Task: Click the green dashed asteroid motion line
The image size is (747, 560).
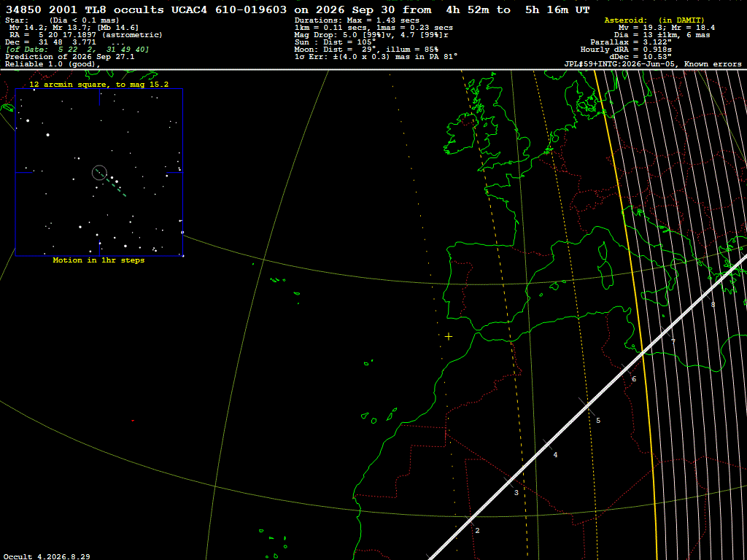Action: click(111, 182)
